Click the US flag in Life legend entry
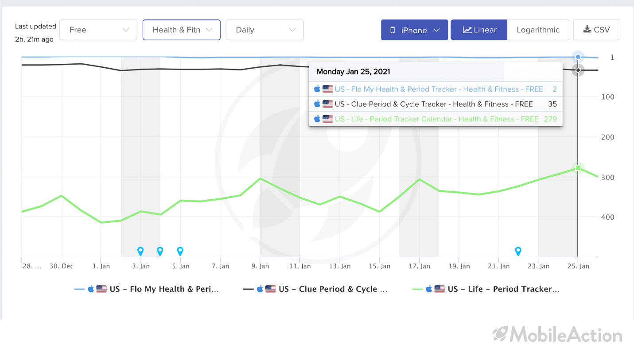 [x=440, y=289]
